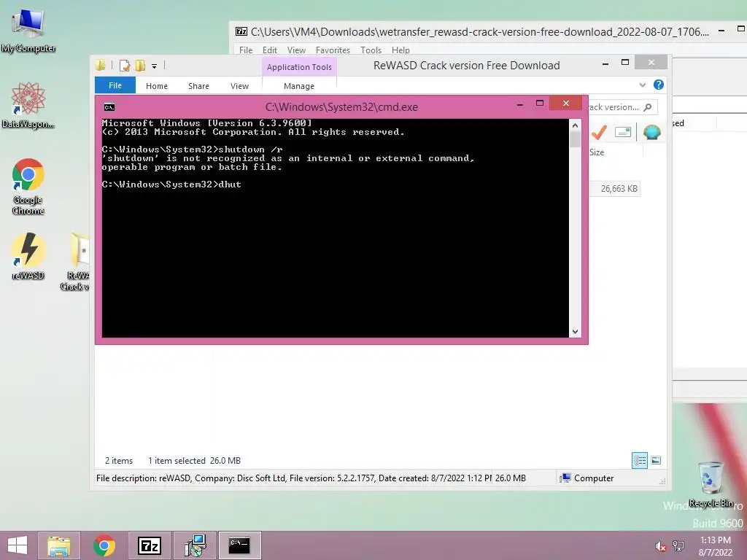This screenshot has width=747, height=560.
Task: Click the cmd.exe title bar
Action: coord(341,107)
